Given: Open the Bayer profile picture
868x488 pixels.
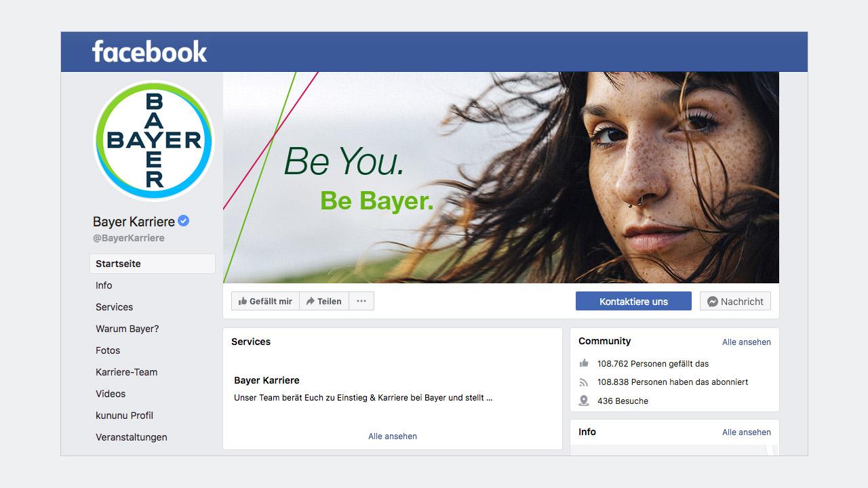Looking at the screenshot, I should point(153,141).
